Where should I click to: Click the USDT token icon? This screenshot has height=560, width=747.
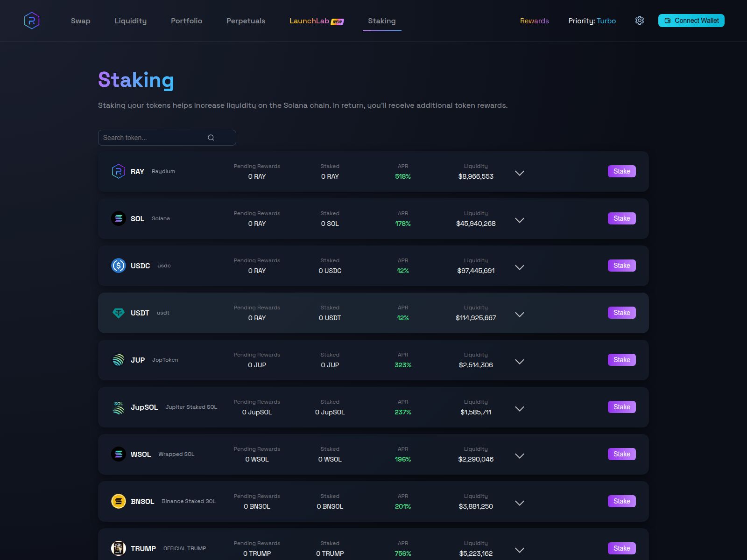click(119, 313)
